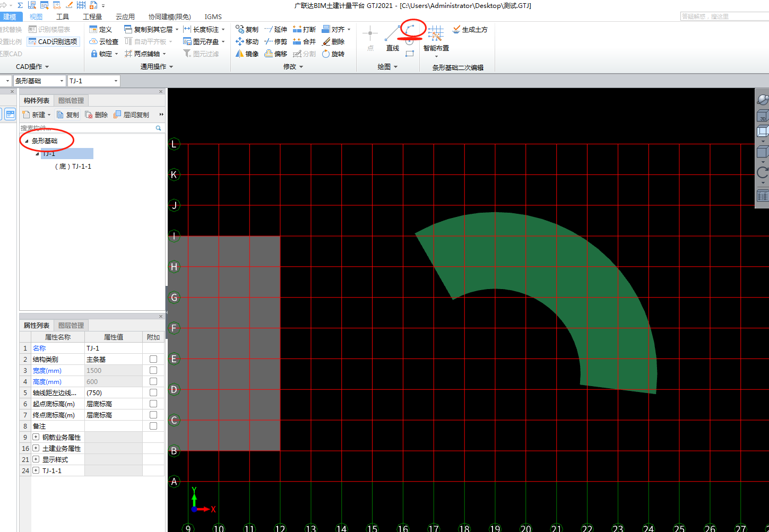The image size is (769, 532).
Task: Click the sigma summary icon in quick access bar
Action: (20, 5)
